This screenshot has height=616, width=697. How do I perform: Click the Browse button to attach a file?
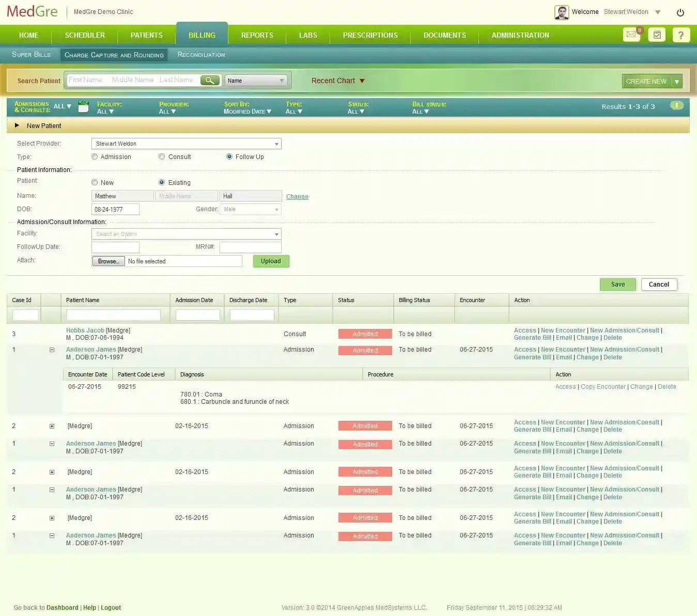108,261
